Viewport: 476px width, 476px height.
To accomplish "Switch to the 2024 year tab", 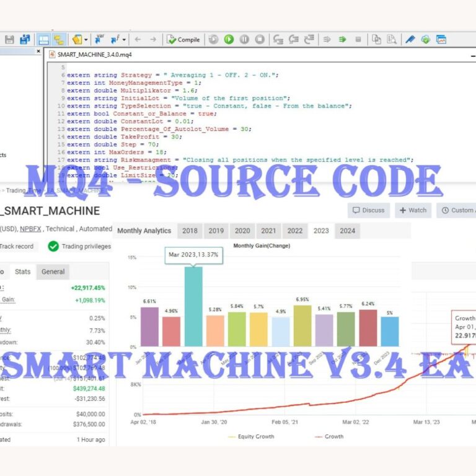I will pyautogui.click(x=348, y=231).
